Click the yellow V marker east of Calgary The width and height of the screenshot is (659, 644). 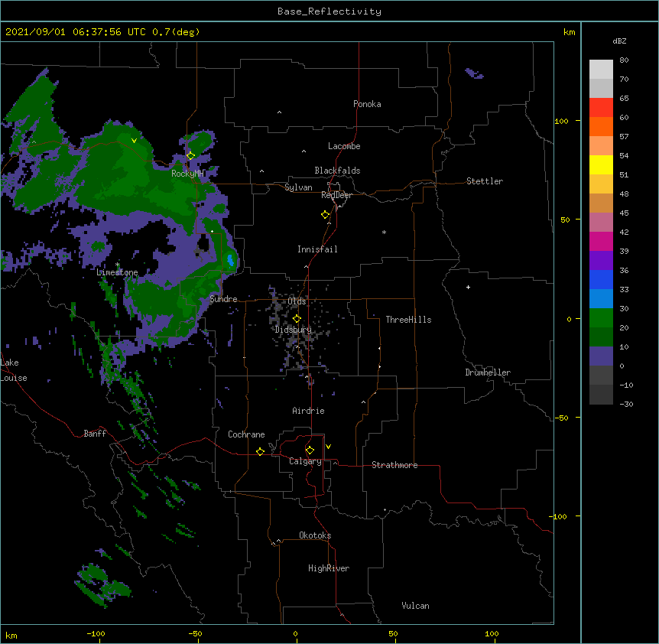pyautogui.click(x=328, y=447)
